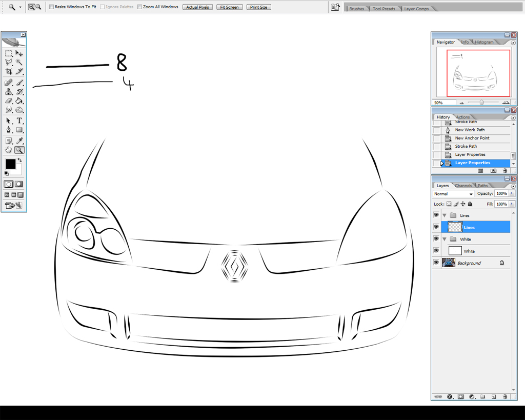Click the black foreground color swatch
Image resolution: width=525 pixels, height=420 pixels.
pos(10,164)
